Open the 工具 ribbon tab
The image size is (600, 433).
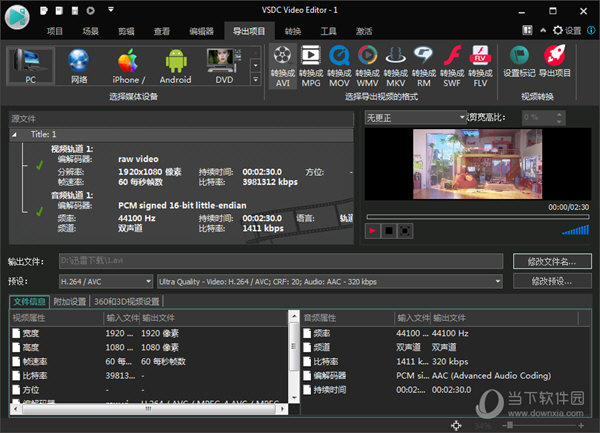point(328,31)
